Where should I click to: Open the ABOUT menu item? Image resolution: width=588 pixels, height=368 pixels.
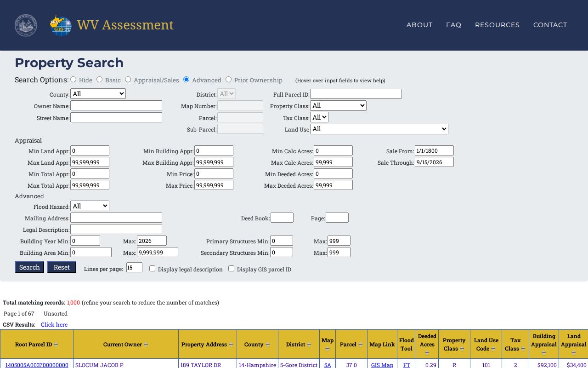419,25
